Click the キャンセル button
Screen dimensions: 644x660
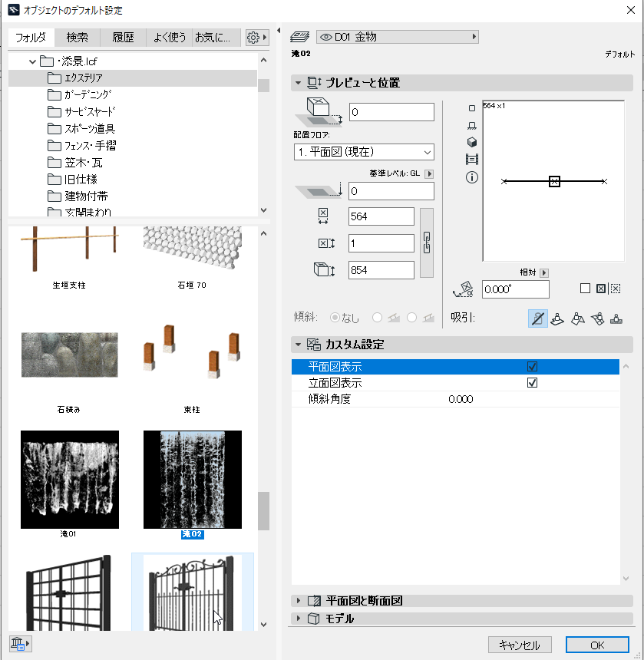click(x=520, y=645)
